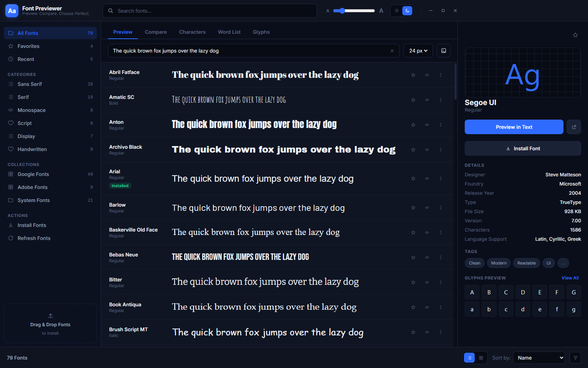Click code icon for Amatic SC row
This screenshot has width=588, height=368.
tap(427, 100)
